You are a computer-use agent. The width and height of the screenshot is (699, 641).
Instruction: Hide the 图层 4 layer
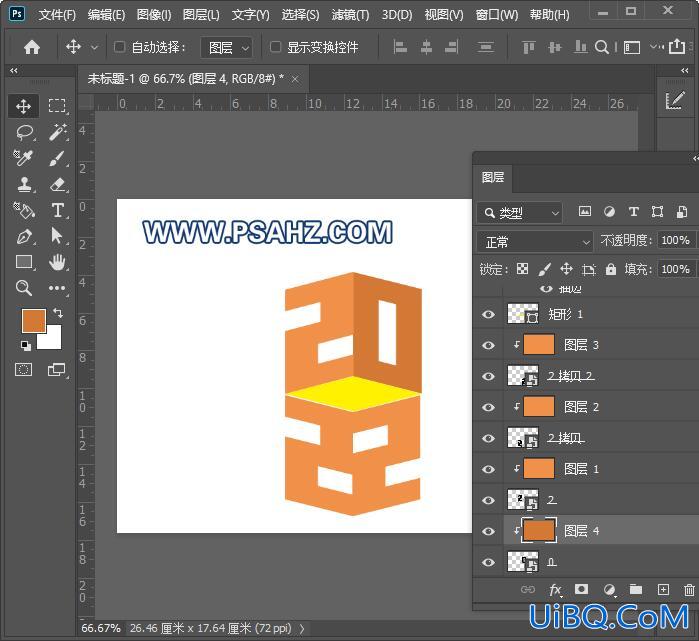pos(488,531)
